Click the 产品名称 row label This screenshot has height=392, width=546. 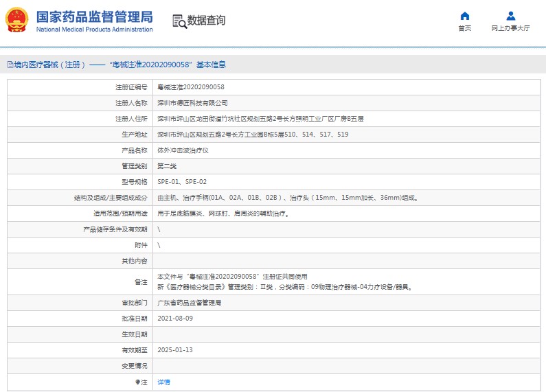pyautogui.click(x=135, y=150)
